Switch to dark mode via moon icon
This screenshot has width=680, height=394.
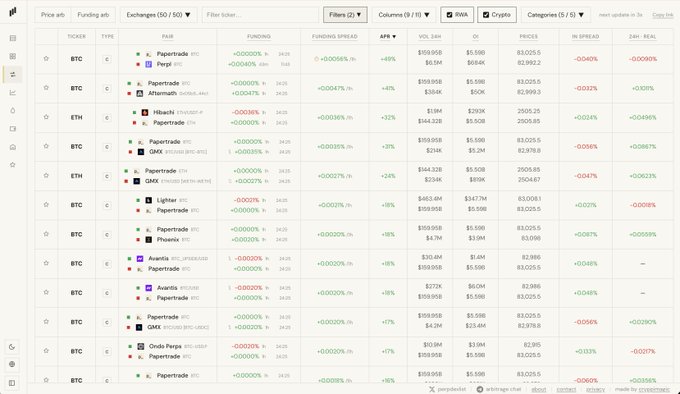(x=12, y=347)
